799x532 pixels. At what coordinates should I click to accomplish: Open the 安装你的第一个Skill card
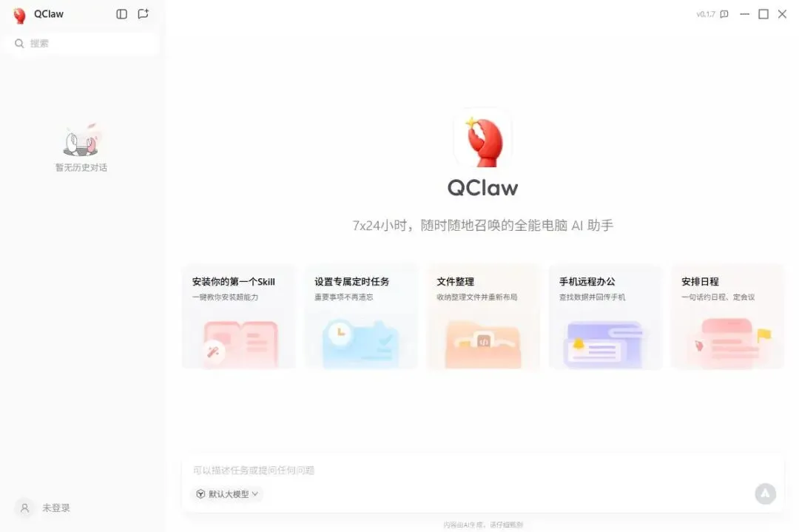click(238, 317)
